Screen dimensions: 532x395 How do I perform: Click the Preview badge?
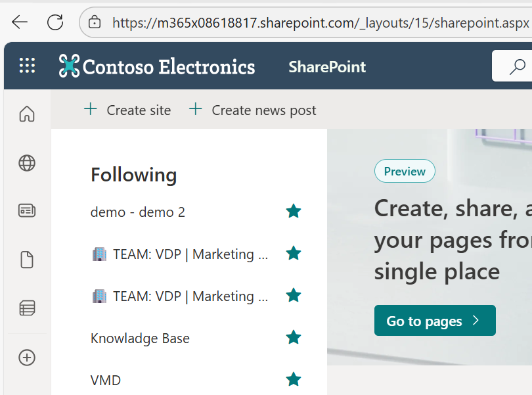[x=405, y=171]
